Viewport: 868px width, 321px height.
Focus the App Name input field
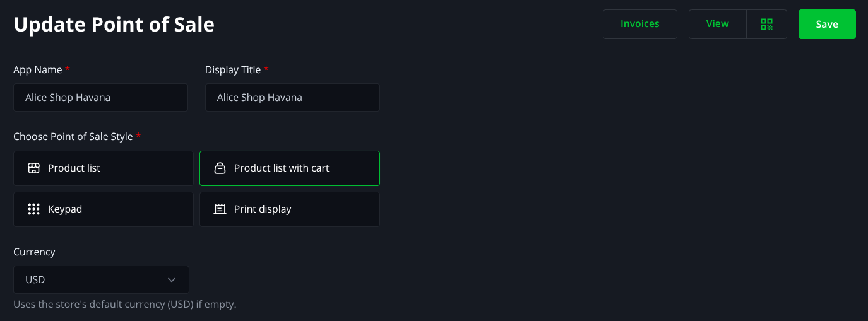click(x=100, y=98)
